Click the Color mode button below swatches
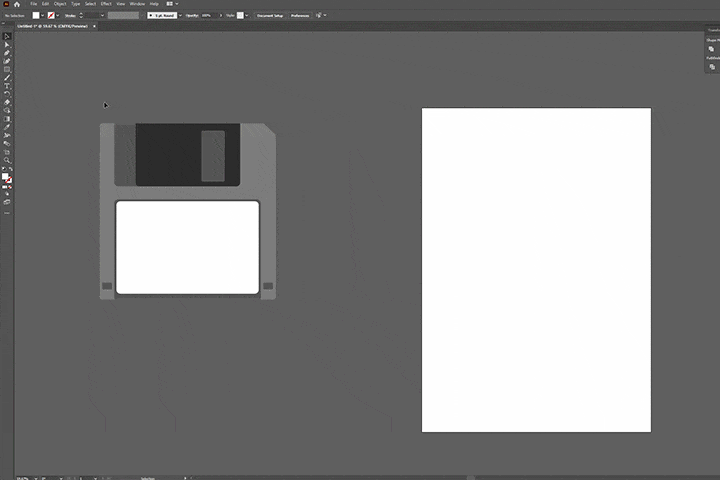720x480 pixels. pyautogui.click(x=4, y=187)
